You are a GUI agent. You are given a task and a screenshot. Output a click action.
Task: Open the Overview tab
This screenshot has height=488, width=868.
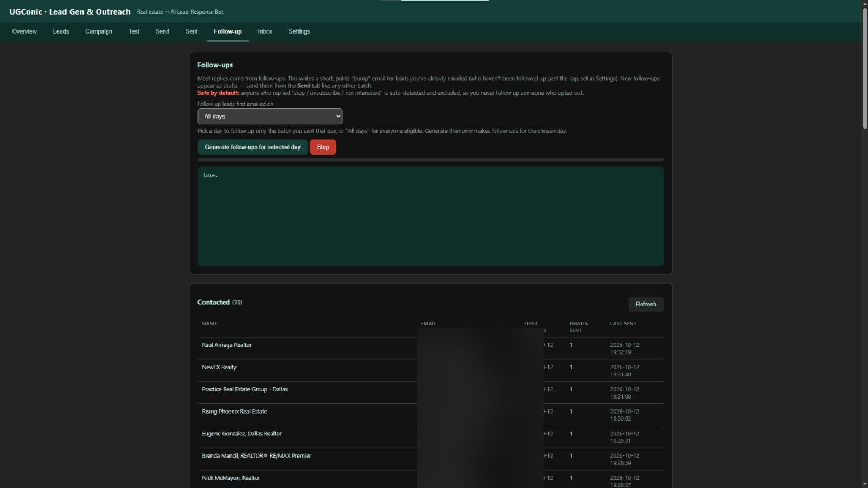(x=24, y=31)
